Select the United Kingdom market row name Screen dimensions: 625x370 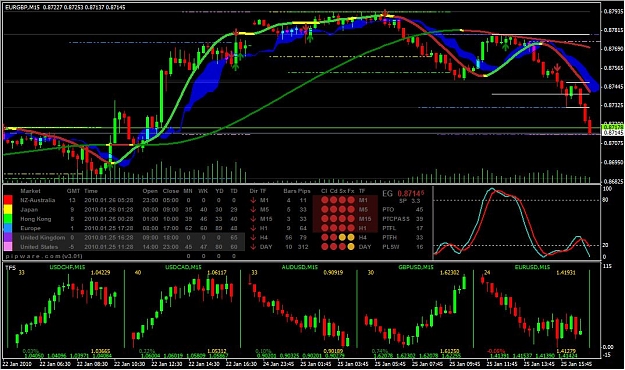pos(43,237)
